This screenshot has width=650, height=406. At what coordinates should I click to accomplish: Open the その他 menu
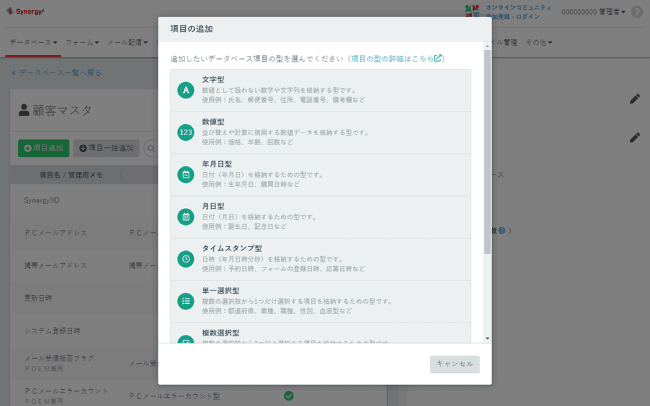coord(539,44)
